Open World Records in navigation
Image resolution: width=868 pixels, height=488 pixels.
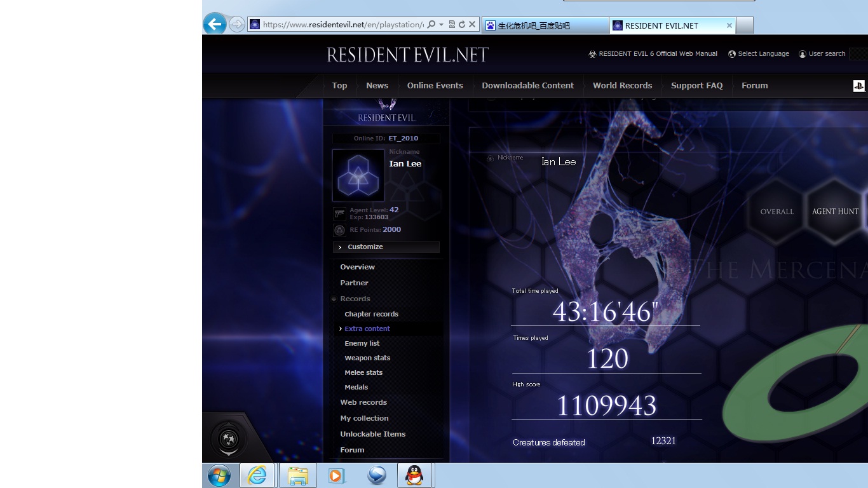[623, 86]
